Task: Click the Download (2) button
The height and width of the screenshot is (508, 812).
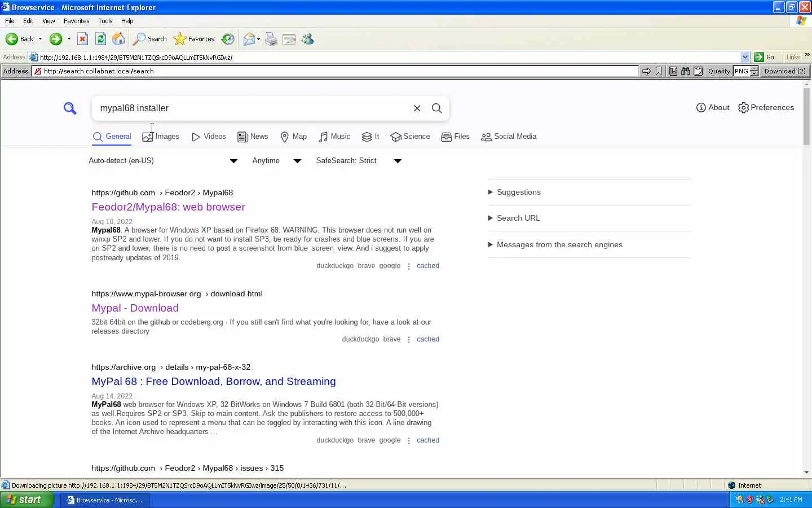Action: [785, 71]
